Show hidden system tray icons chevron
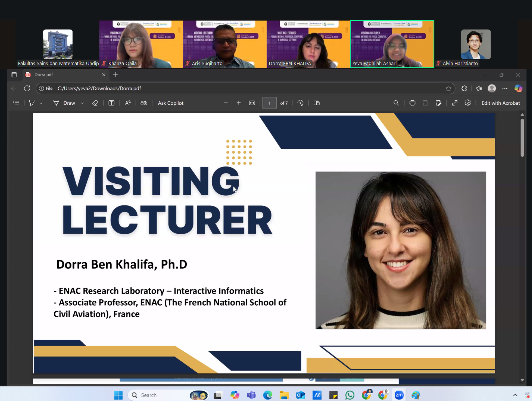532x401 pixels. [515, 395]
